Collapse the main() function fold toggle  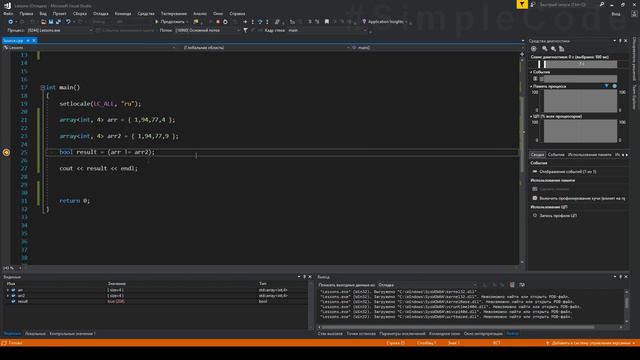42,87
